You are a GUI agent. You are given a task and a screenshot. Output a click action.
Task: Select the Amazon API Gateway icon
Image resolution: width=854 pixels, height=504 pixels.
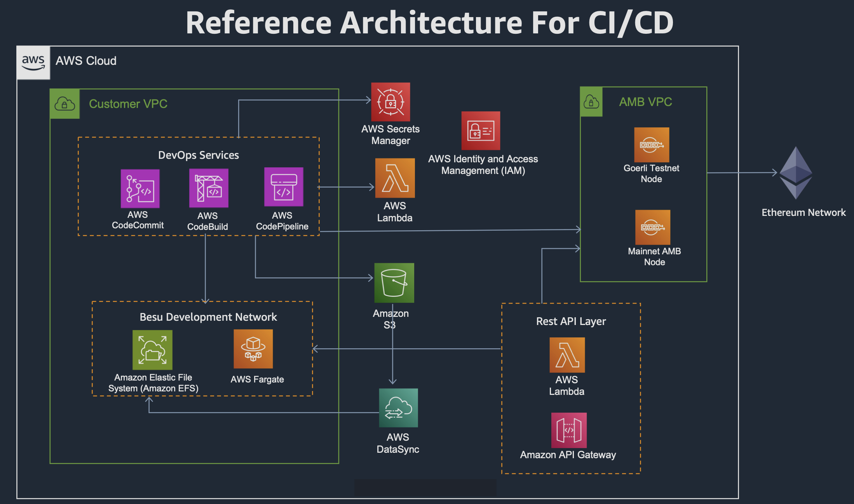pyautogui.click(x=569, y=430)
